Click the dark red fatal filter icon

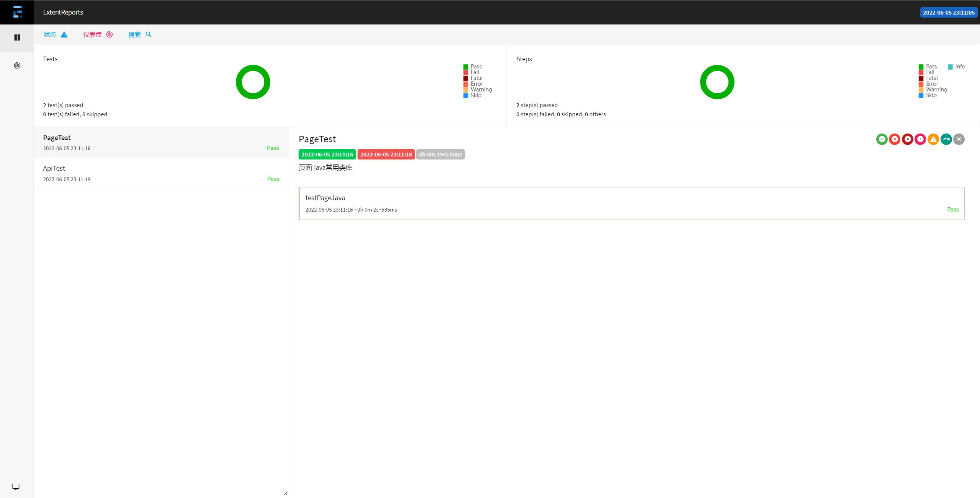pos(907,139)
